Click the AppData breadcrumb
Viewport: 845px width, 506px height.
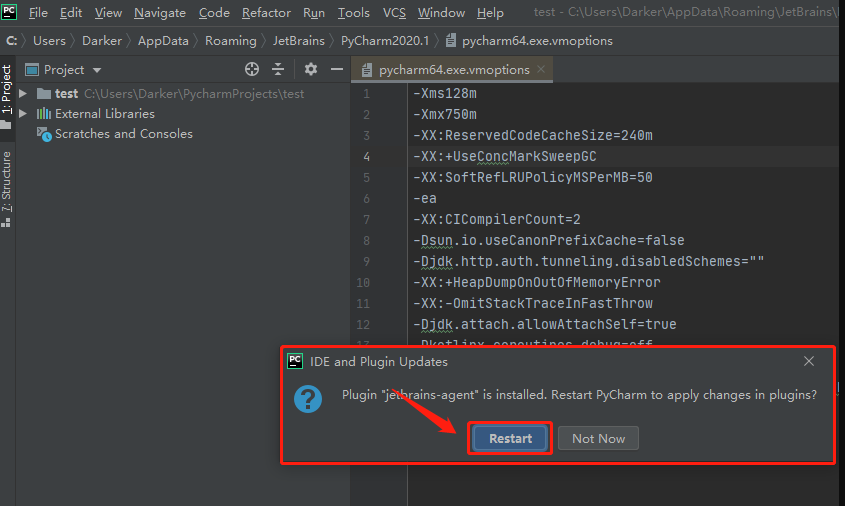point(163,40)
